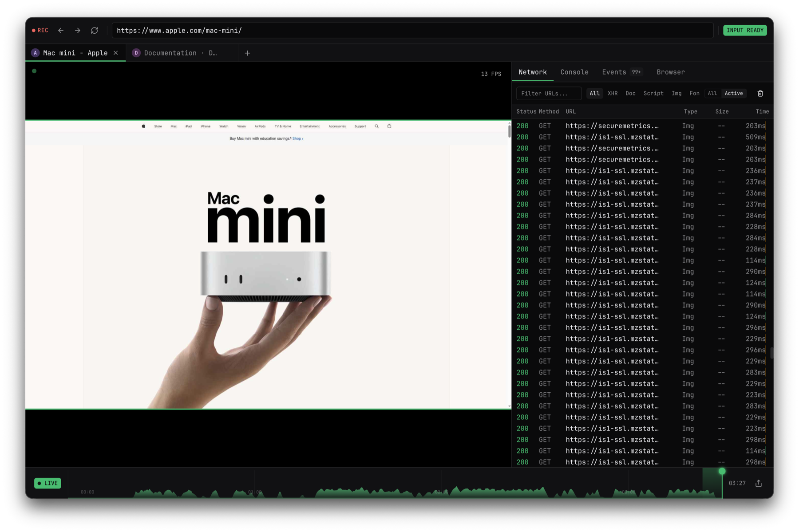799x532 pixels.
Task: Click the Type column header
Action: 690,111
